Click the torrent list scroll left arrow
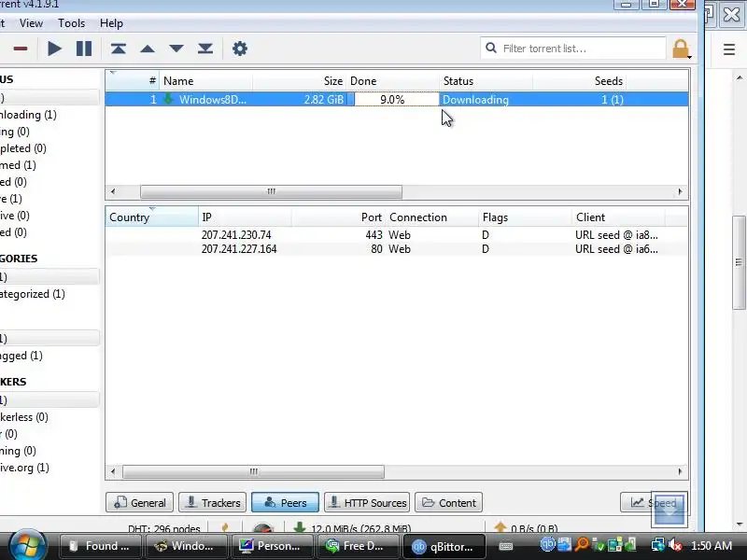Viewport: 747px width, 560px height. point(113,191)
